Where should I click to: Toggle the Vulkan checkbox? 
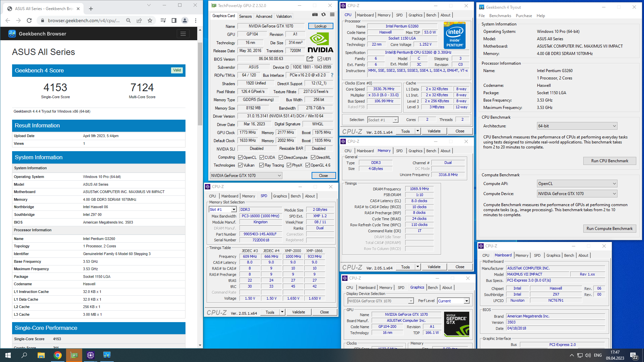click(x=240, y=165)
